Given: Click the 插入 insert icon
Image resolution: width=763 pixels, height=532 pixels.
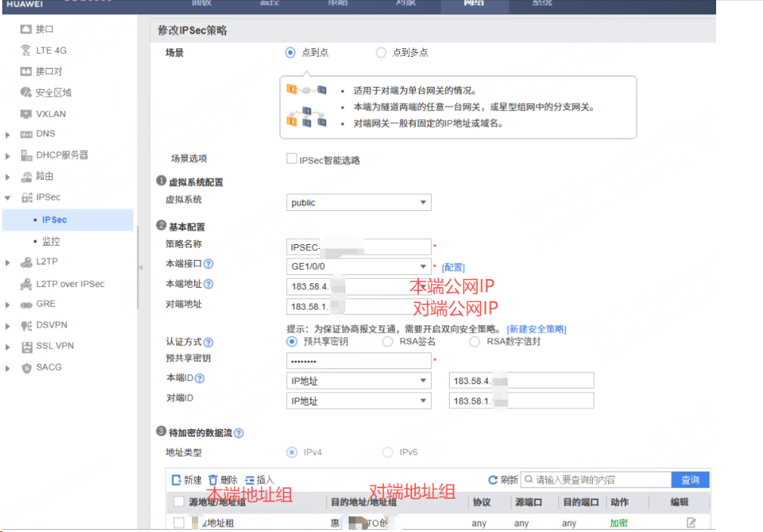Looking at the screenshot, I should point(250,480).
